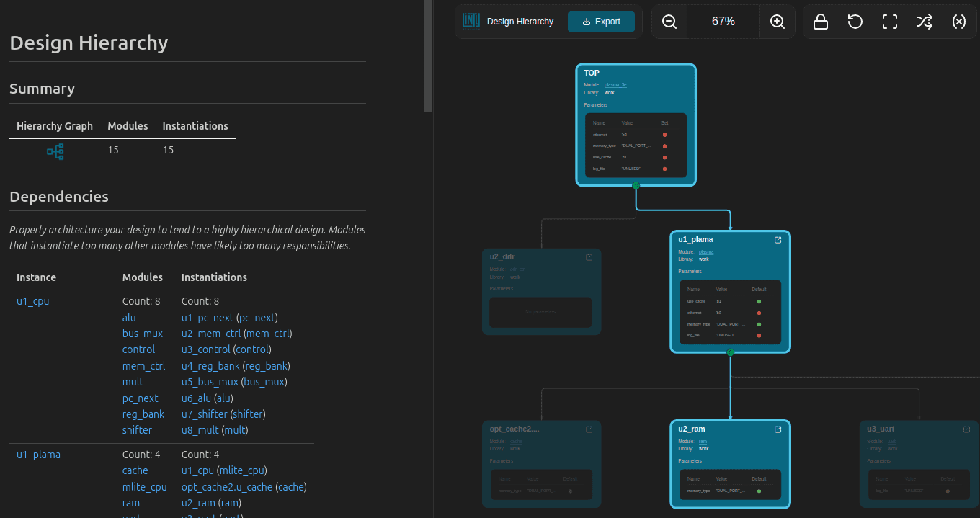
Task: Open the u1_pc_next instantiation link
Action: 208,318
